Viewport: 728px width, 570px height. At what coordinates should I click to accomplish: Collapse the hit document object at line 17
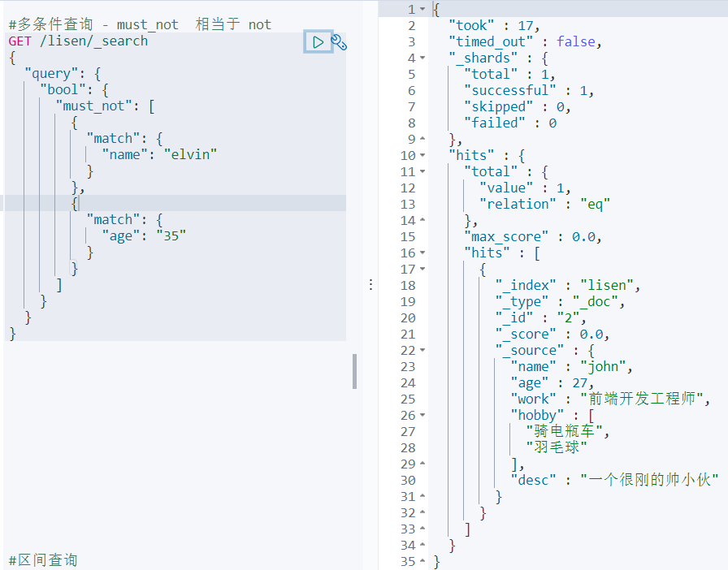click(x=422, y=270)
